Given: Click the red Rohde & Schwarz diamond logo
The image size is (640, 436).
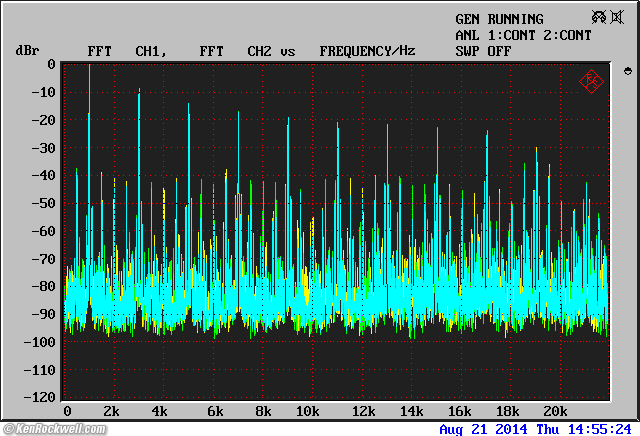Looking at the screenshot, I should point(590,81).
